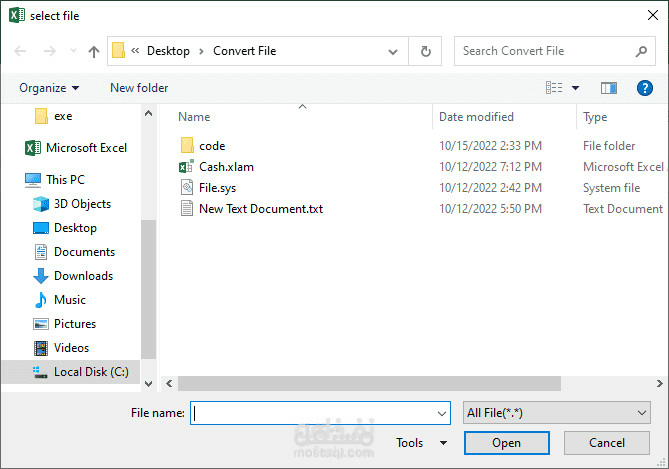Image resolution: width=669 pixels, height=469 pixels.
Task: Click the Open button
Action: pyautogui.click(x=506, y=443)
